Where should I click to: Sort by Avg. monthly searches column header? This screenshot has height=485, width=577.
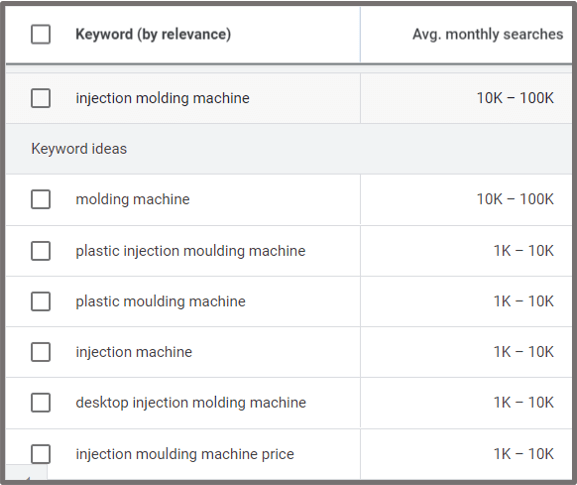(x=488, y=34)
